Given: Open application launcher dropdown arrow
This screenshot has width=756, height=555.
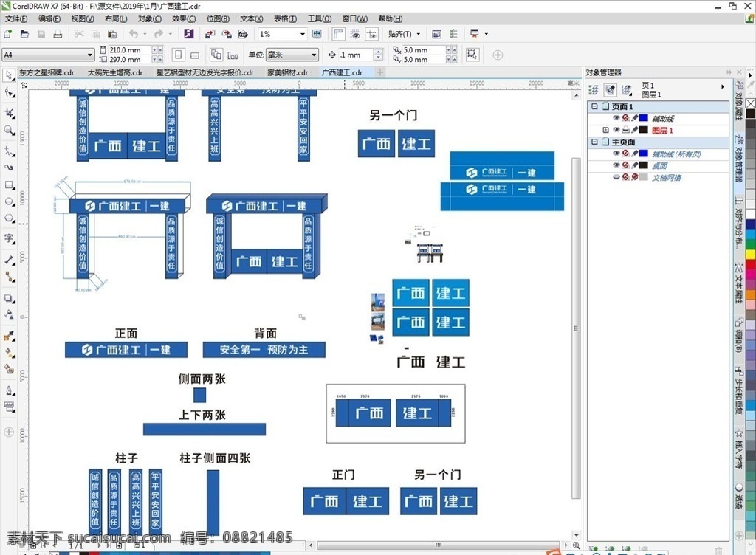Looking at the screenshot, I should click(486, 34).
